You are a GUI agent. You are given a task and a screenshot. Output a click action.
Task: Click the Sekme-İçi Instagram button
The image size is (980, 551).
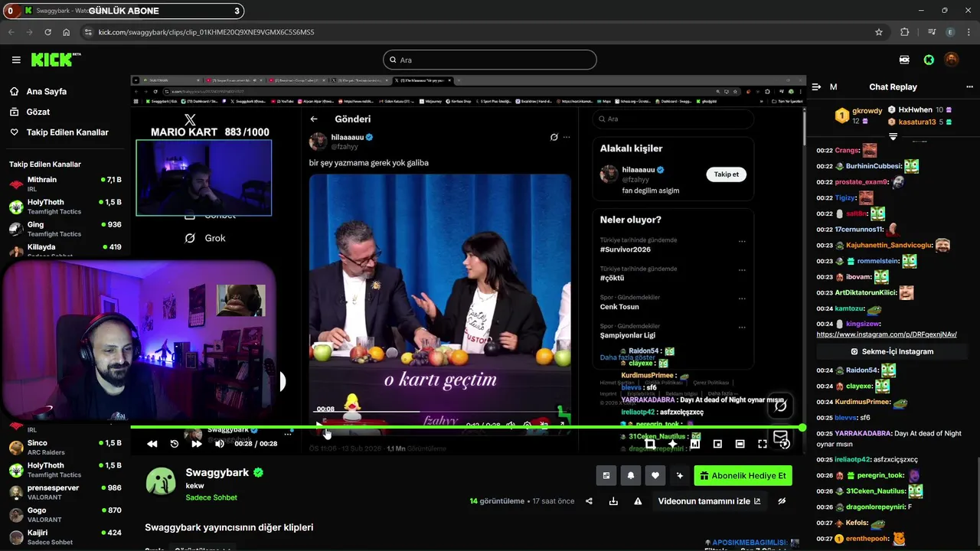tap(892, 351)
